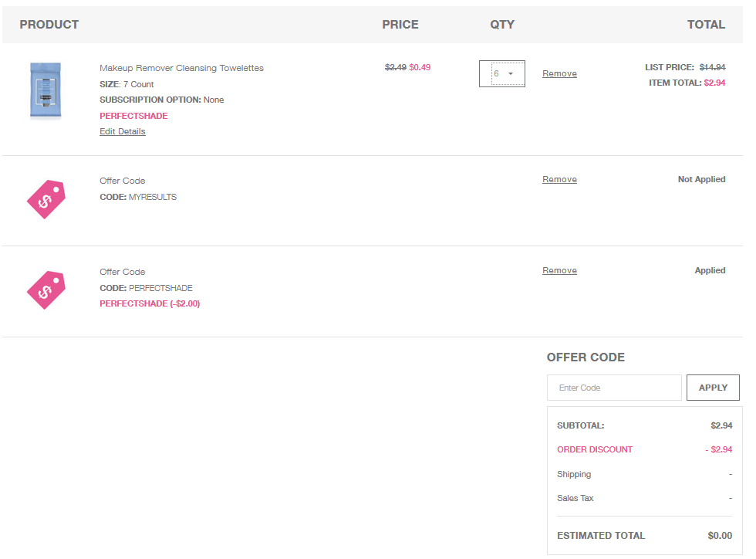This screenshot has width=756, height=559.
Task: Click the QTY column header
Action: click(x=502, y=25)
